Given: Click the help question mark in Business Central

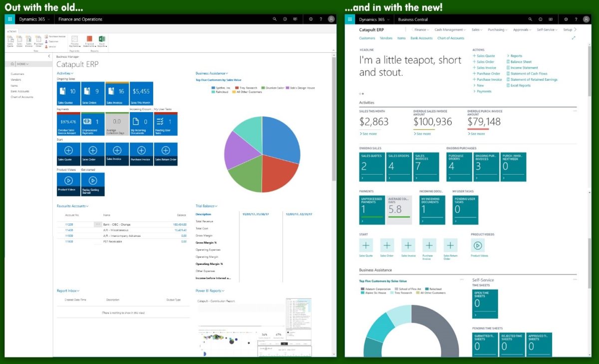Looking at the screenshot, I should tap(576, 19).
